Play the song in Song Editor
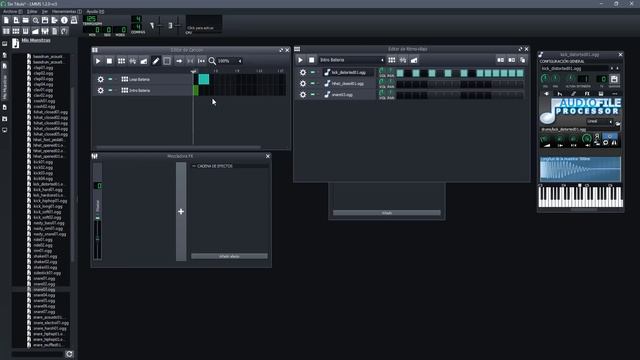The width and height of the screenshot is (640, 360). point(98,61)
